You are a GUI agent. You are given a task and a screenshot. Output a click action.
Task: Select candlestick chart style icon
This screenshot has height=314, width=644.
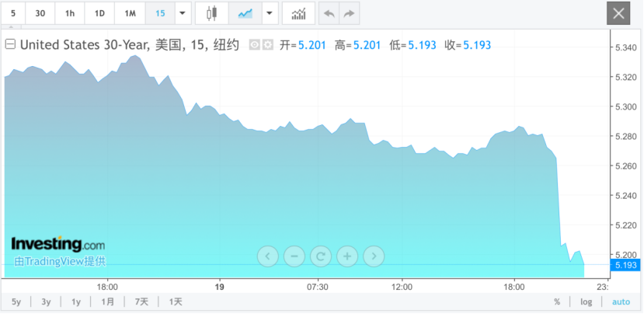(x=211, y=13)
